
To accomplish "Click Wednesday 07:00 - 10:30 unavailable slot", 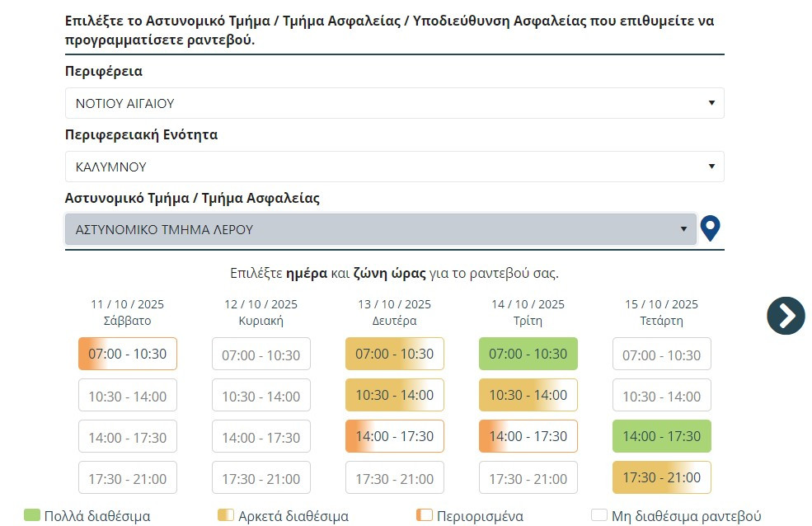I will (x=662, y=355).
